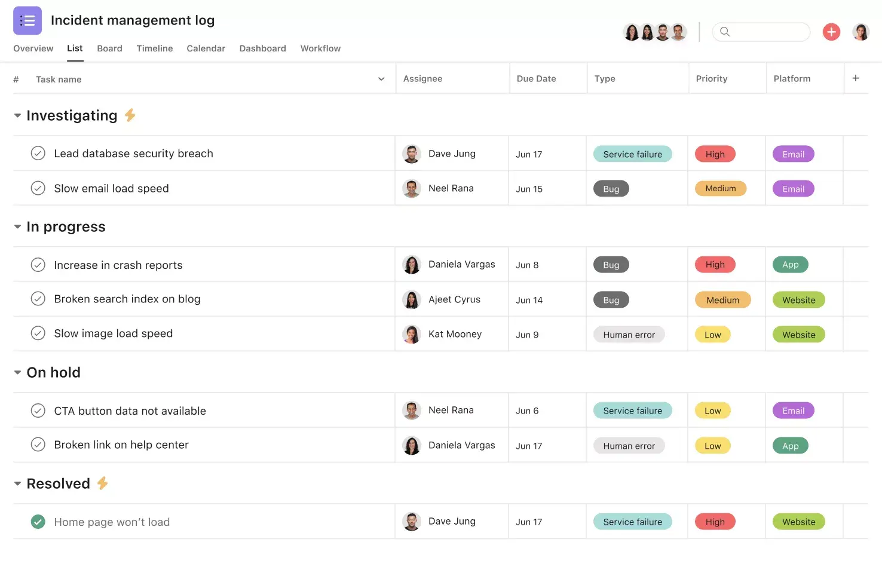Click the team member avatars in the header
This screenshot has height=588, width=882.
pyautogui.click(x=655, y=32)
